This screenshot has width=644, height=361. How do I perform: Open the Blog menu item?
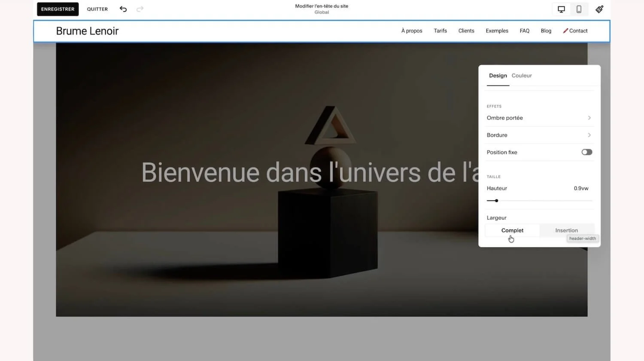546,31
